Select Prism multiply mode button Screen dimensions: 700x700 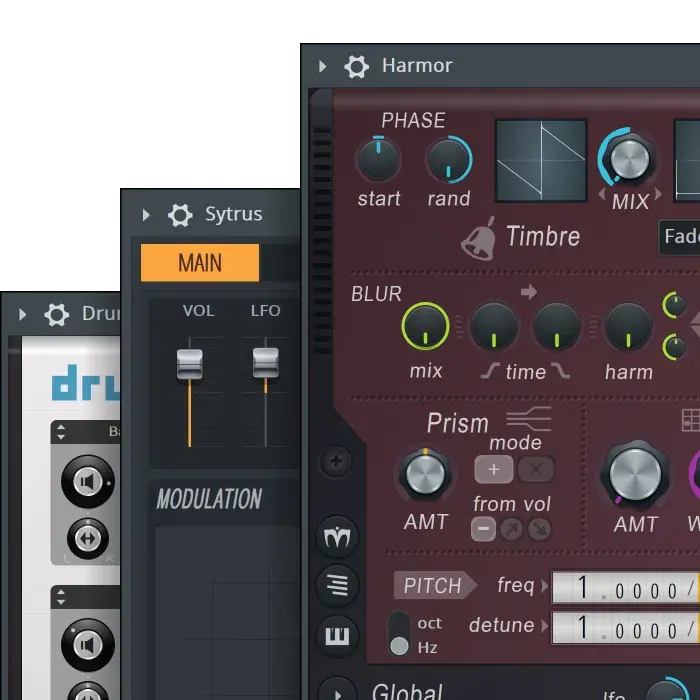coord(536,469)
